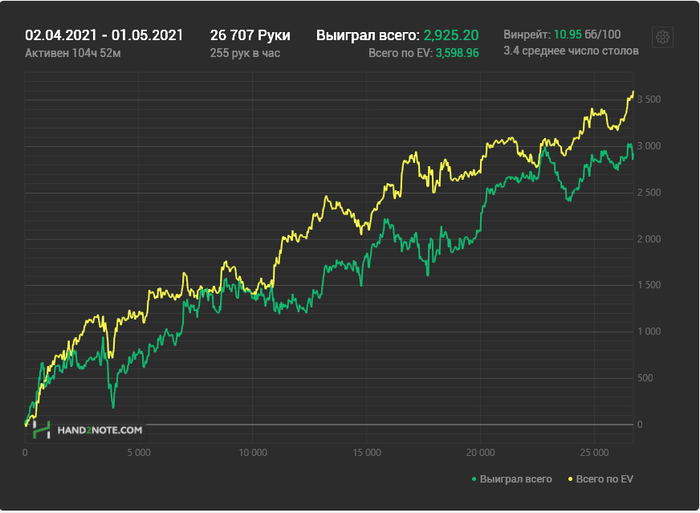Viewport: 700px width, 513px height.
Task: Click the 15 000 x-axis label
Action: pyautogui.click(x=367, y=453)
